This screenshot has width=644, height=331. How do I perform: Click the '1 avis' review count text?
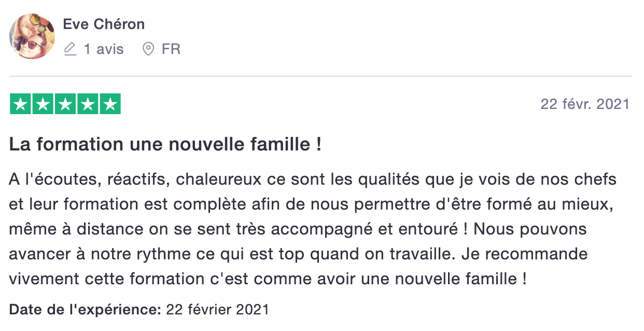click(x=104, y=49)
